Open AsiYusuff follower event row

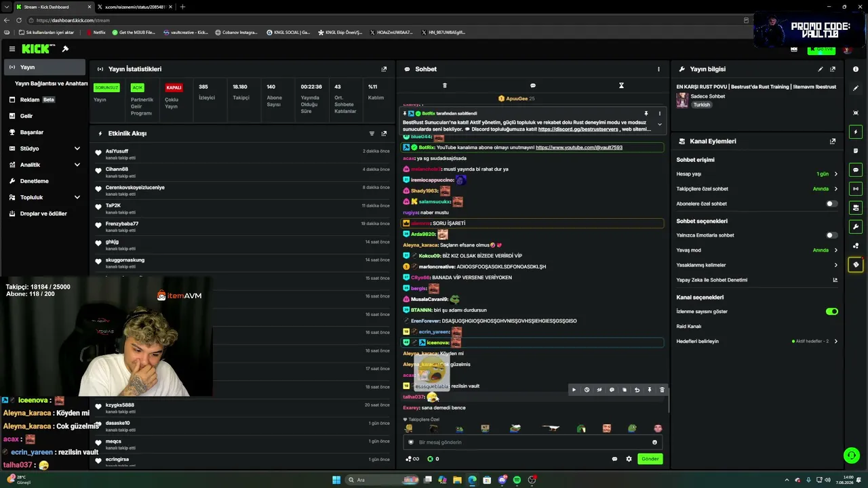point(243,154)
